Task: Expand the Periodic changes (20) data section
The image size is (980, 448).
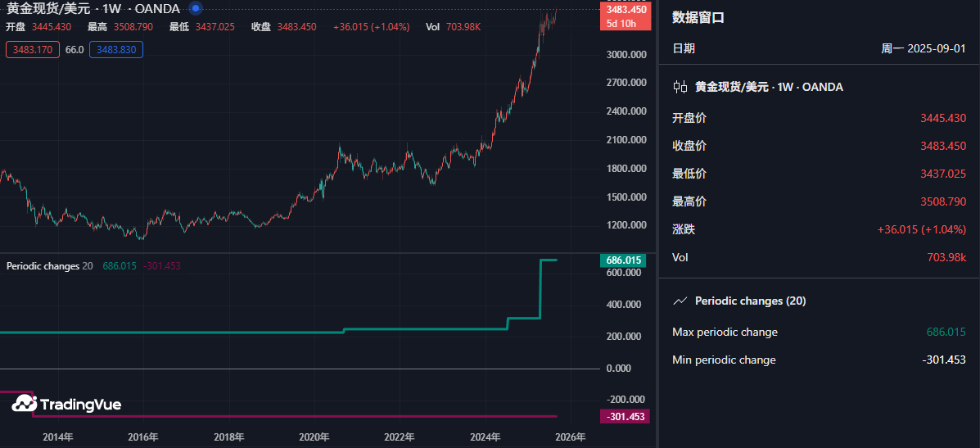Action: pyautogui.click(x=750, y=301)
